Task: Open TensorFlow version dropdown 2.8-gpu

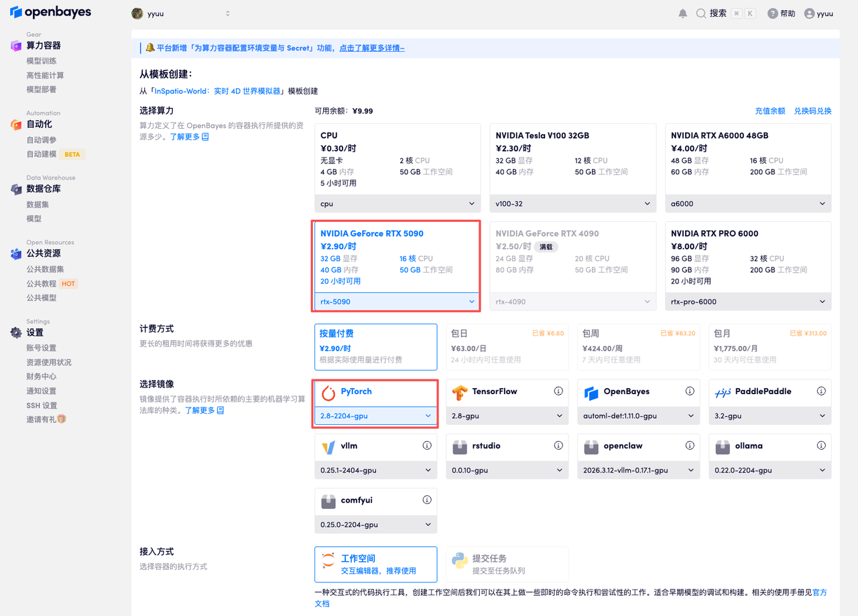Action: point(507,416)
